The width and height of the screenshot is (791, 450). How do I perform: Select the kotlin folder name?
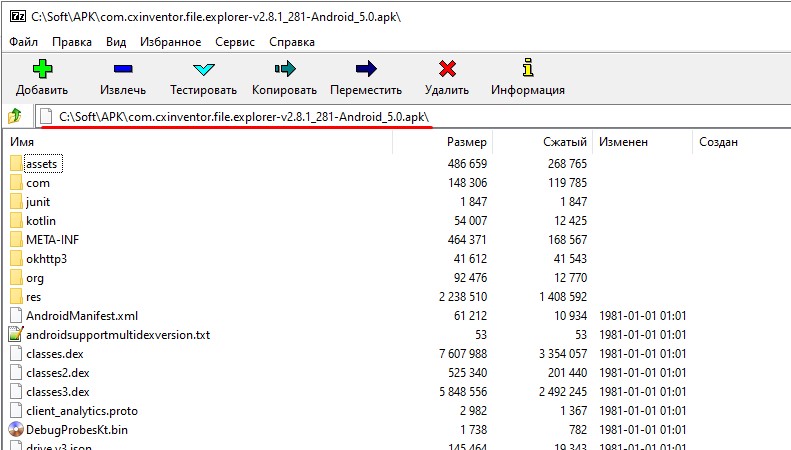pos(41,221)
